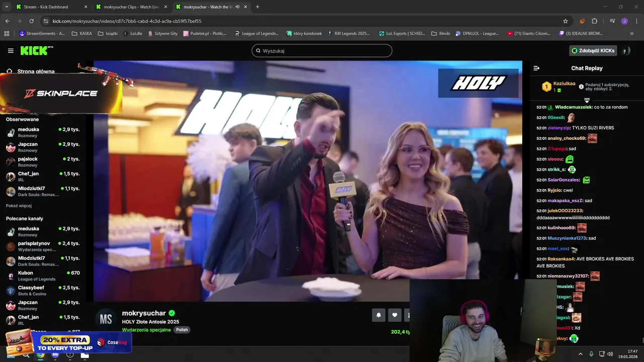Click the browser forward arrow
Image resolution: width=644 pixels, height=362 pixels.
(19, 21)
